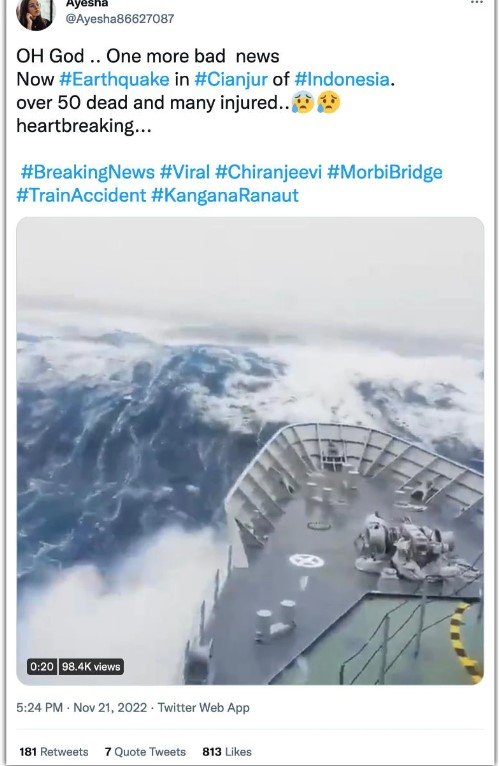This screenshot has height=766, width=499.
Task: Play the ship-in-storm video
Action: click(250, 450)
